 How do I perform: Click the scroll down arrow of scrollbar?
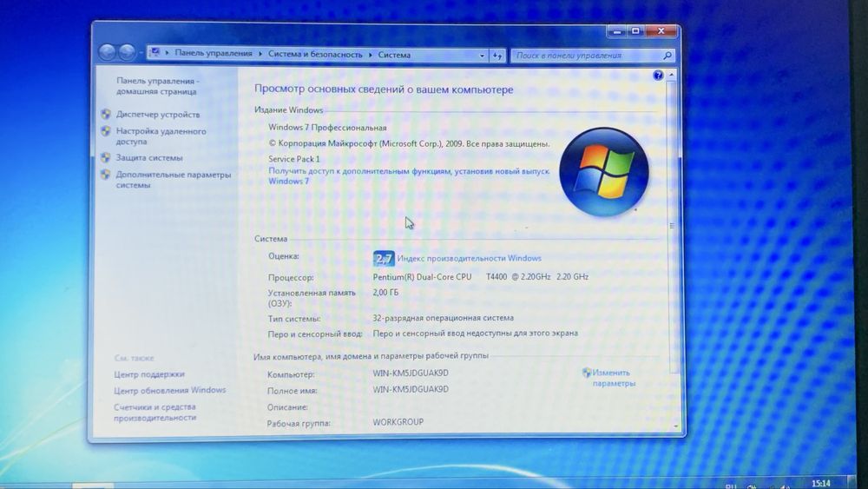tap(676, 426)
